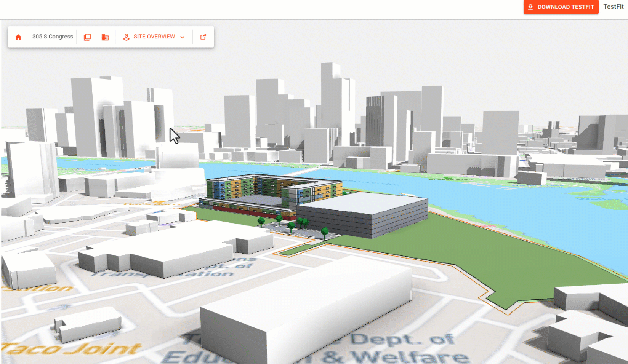Viewport: 628px width, 364px height.
Task: Click the map pin Site Overview icon
Action: [x=126, y=37]
